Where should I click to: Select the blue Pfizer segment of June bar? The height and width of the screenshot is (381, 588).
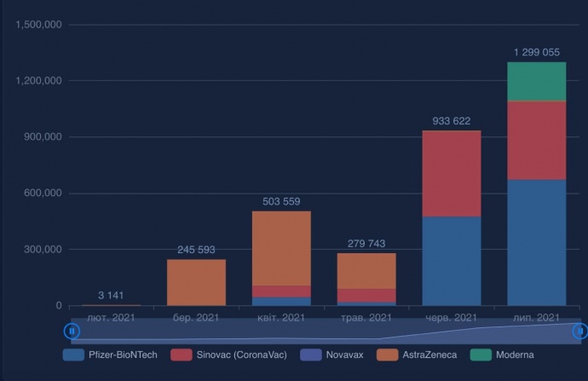point(452,261)
